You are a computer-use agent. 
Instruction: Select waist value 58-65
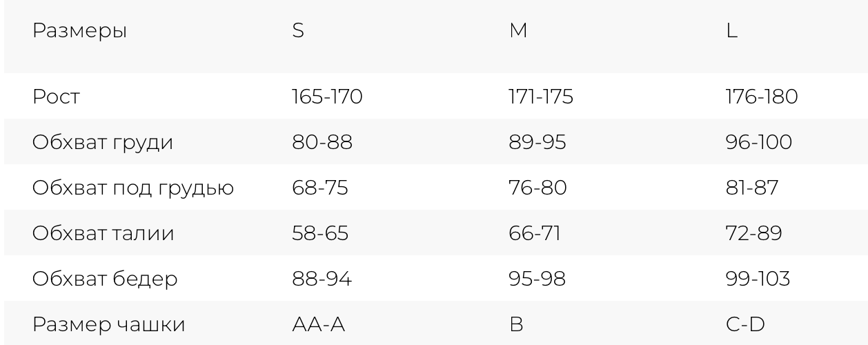click(x=320, y=234)
